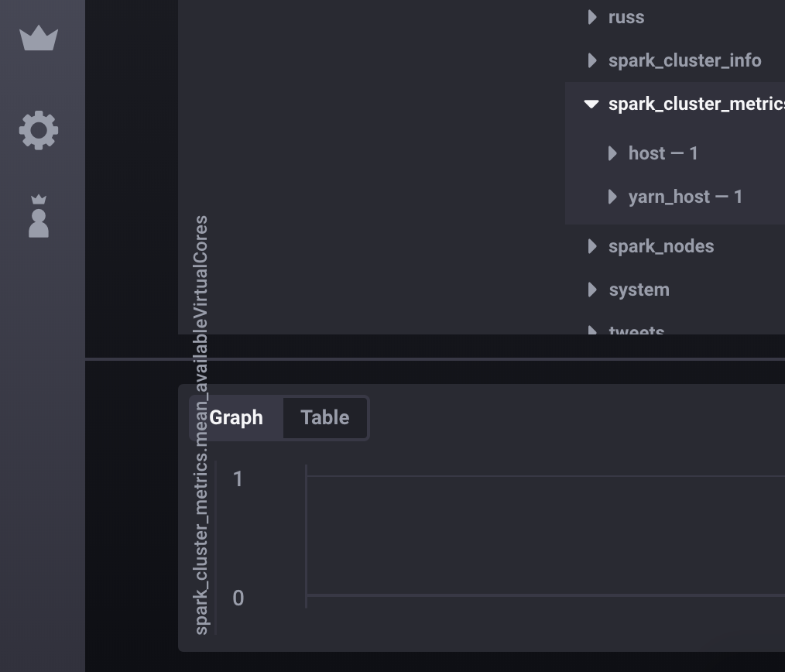The image size is (785, 672).
Task: Select the expand arrow next to russ
Action: pyautogui.click(x=591, y=17)
